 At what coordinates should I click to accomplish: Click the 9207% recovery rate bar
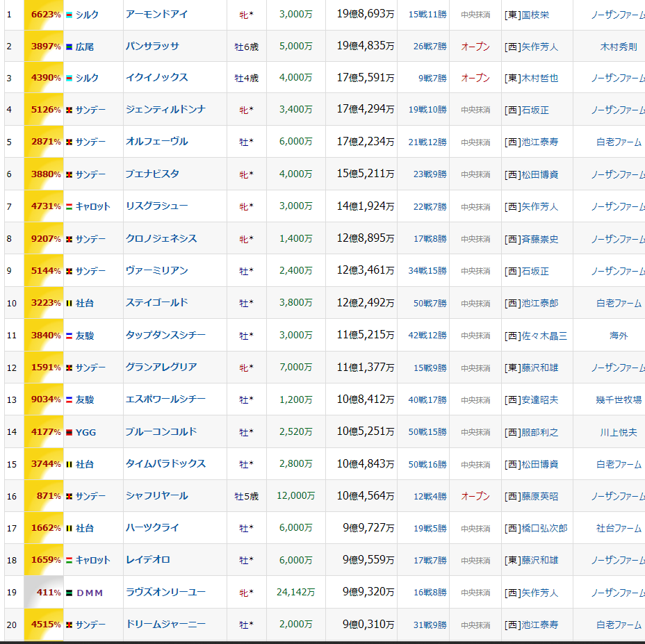click(44, 238)
